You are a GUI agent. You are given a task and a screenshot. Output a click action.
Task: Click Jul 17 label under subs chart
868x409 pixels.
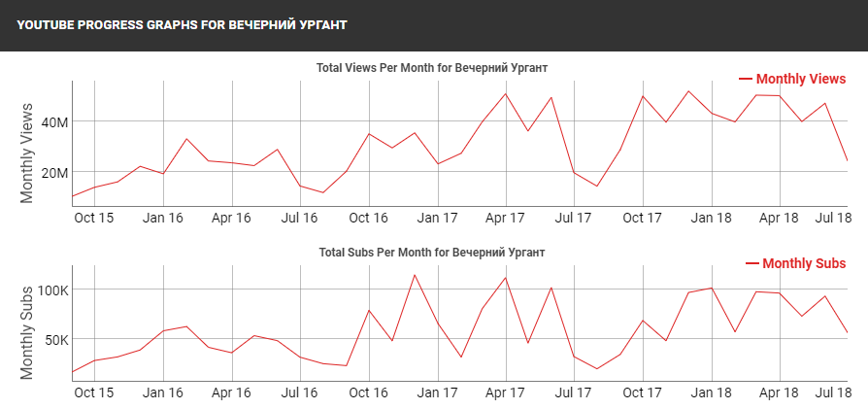coord(574,392)
